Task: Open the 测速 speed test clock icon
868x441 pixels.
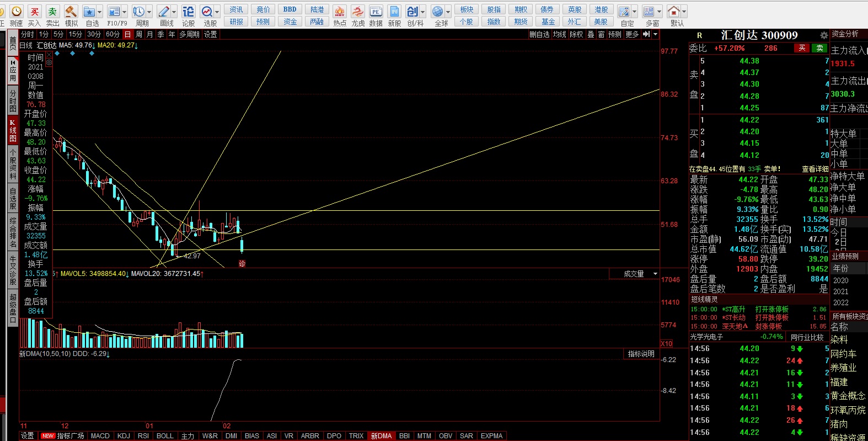Action: click(17, 11)
